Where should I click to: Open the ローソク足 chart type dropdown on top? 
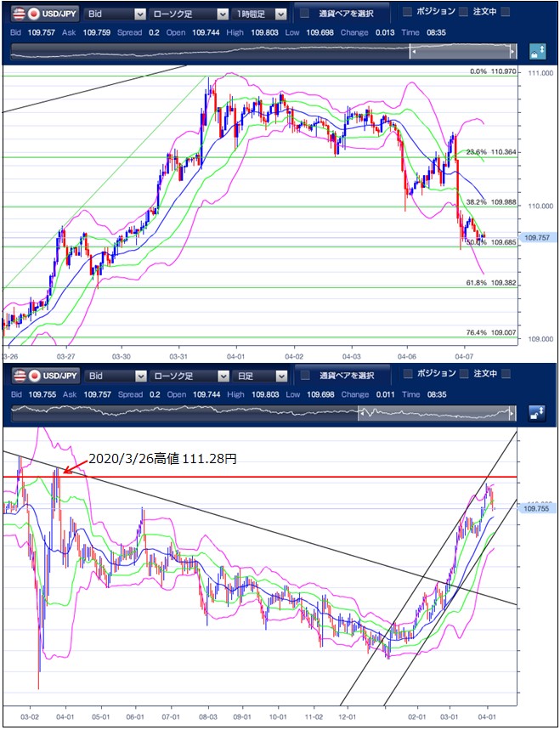point(188,14)
